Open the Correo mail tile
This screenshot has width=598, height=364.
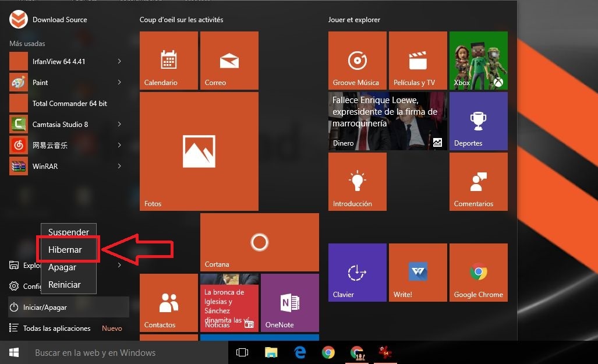pos(229,61)
